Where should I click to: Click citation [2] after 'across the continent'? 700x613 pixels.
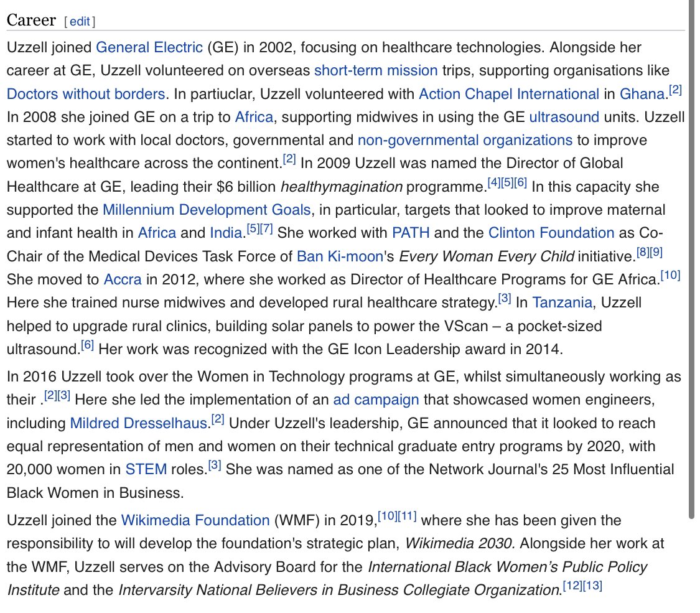(289, 159)
